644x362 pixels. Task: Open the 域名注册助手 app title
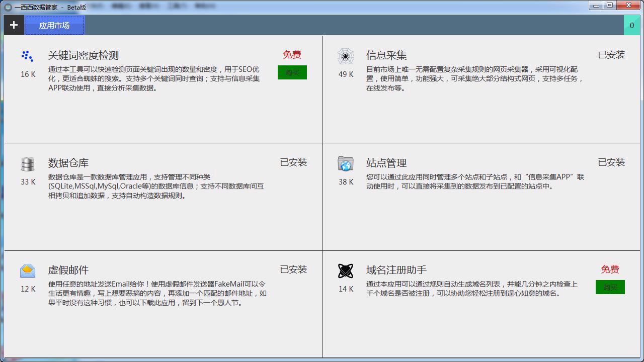pos(396,270)
